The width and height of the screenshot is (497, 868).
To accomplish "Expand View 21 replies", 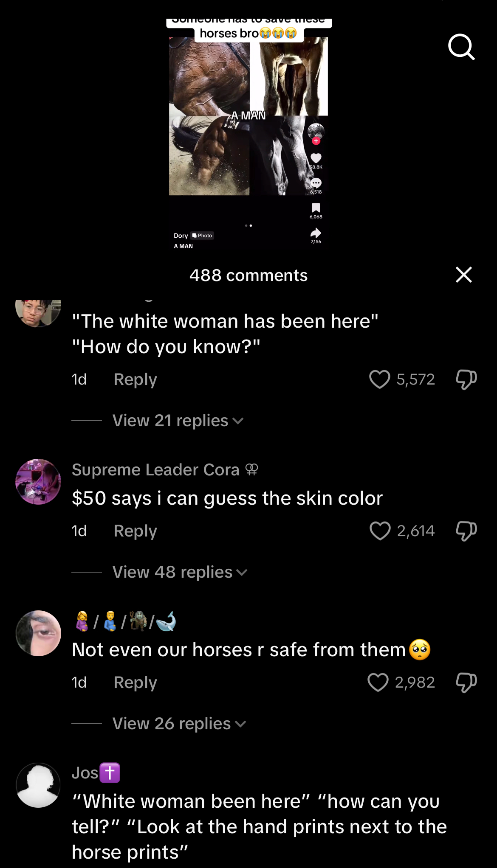I will (178, 421).
